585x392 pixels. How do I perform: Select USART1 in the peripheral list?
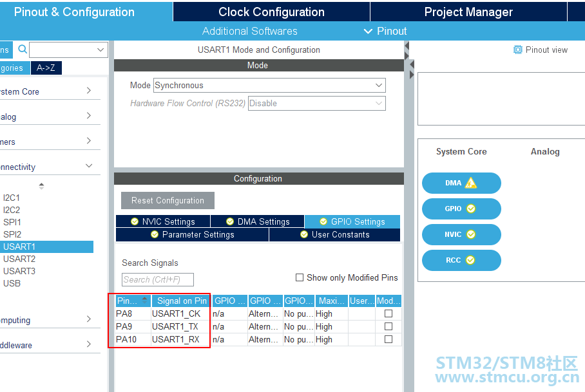click(46, 247)
